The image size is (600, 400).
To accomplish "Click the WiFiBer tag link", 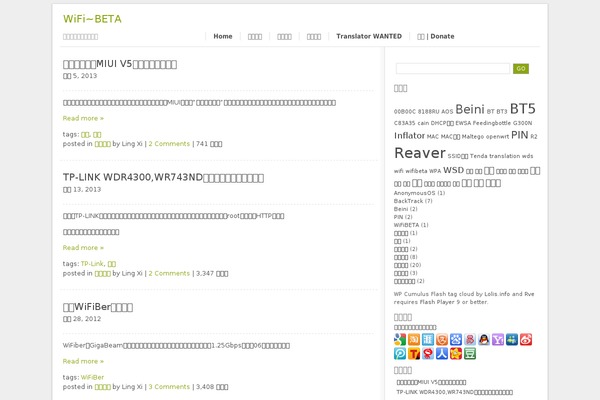I will point(92,377).
